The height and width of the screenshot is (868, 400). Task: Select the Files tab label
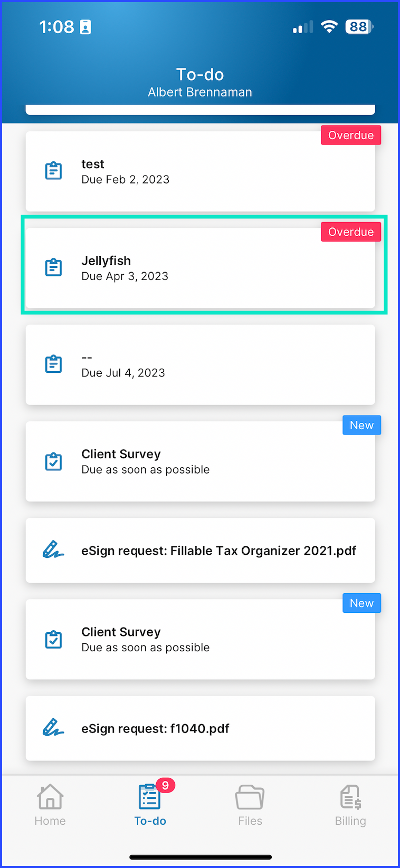click(x=250, y=821)
